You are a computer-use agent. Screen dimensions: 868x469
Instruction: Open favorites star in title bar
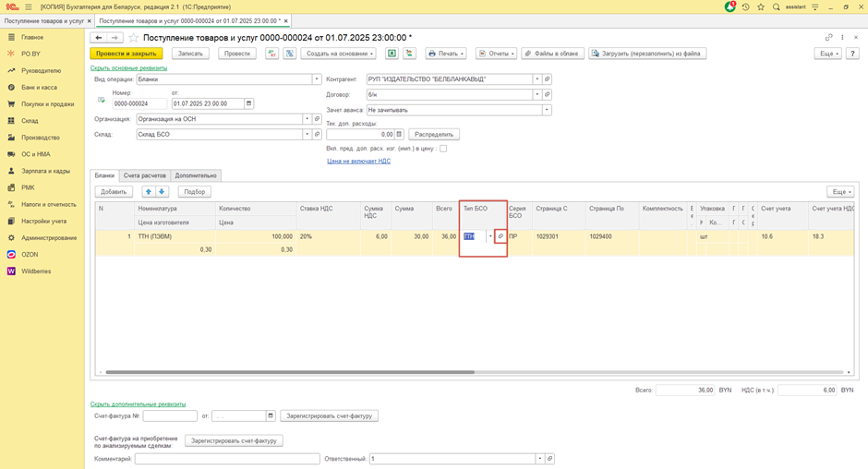(x=761, y=7)
